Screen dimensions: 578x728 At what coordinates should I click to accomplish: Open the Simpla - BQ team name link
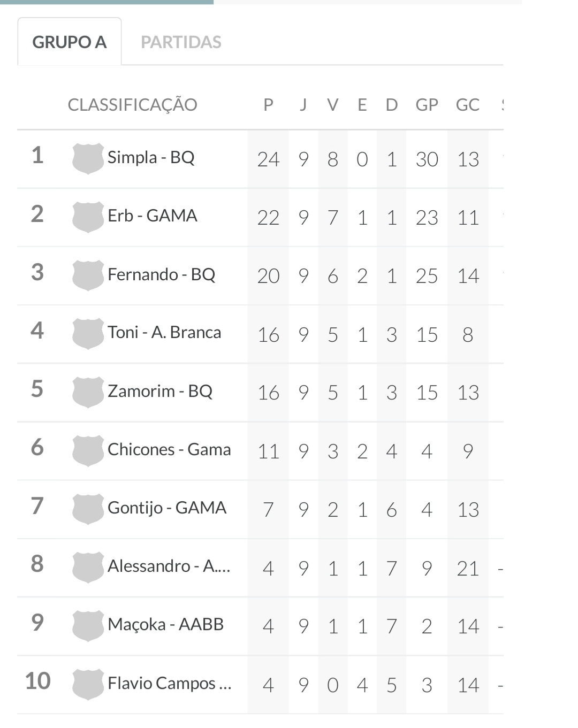click(151, 157)
